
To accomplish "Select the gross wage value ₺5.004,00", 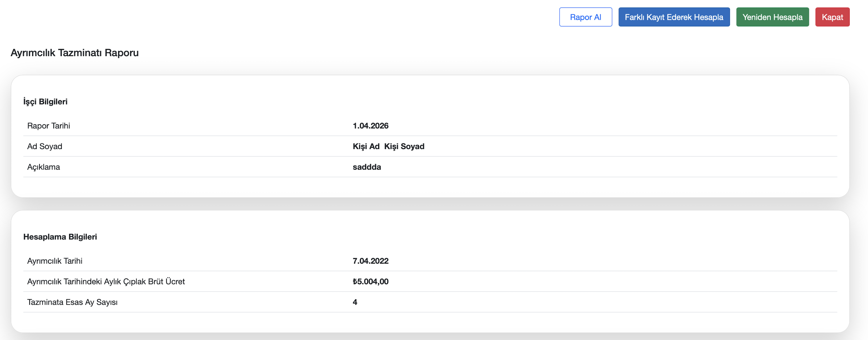I will [x=370, y=282].
